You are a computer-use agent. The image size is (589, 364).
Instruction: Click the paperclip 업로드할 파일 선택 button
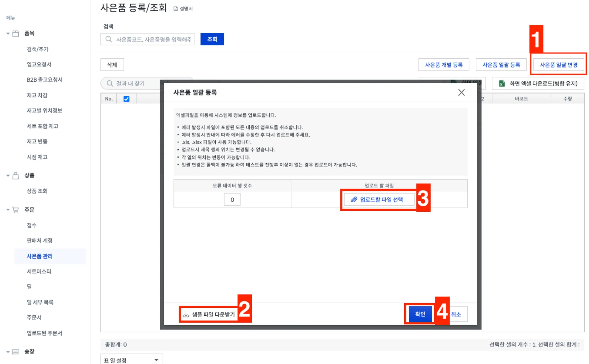click(379, 200)
